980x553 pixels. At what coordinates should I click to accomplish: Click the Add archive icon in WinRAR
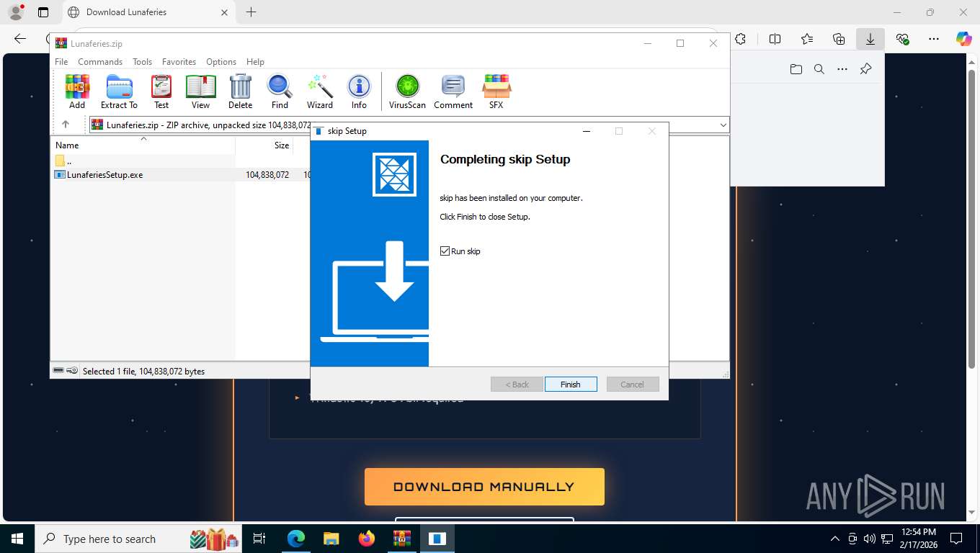[x=77, y=91]
